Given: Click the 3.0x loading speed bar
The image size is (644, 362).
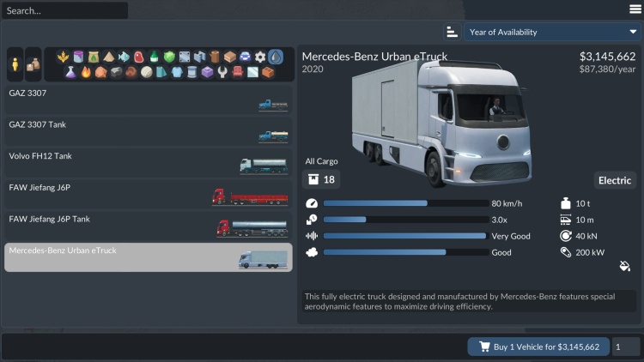Looking at the screenshot, I should point(406,220).
